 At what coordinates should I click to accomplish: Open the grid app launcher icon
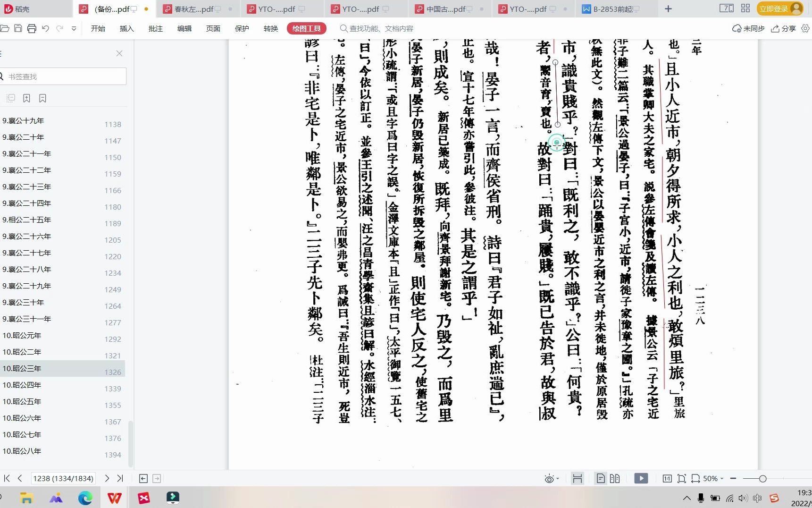[x=745, y=8]
